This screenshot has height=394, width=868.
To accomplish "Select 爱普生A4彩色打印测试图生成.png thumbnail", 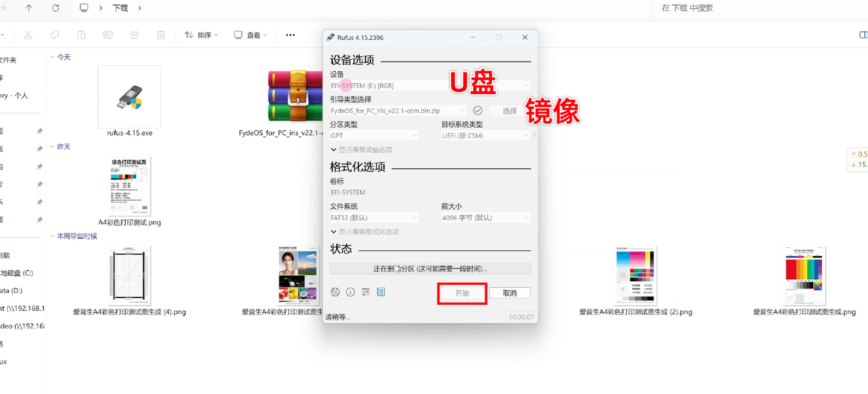I will pos(805,275).
